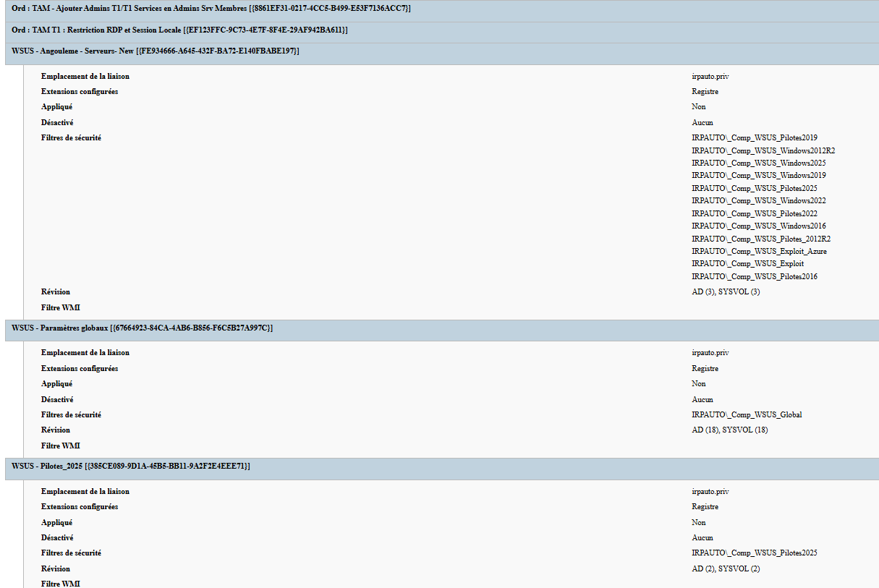Select filter _Comp_WSUS_Pilotes_2012R2

(x=761, y=239)
